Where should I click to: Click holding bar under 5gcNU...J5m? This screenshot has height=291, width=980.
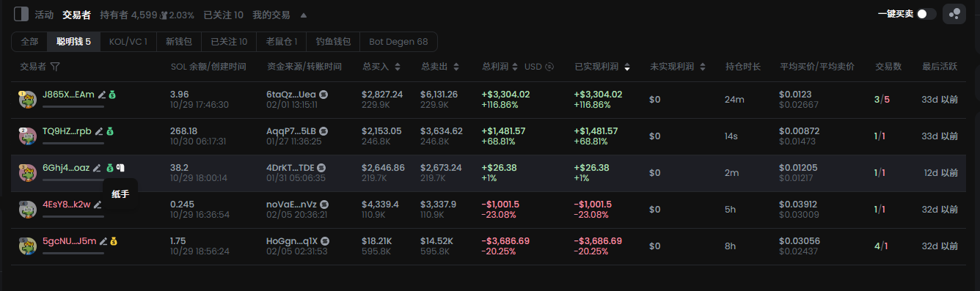coord(73,253)
